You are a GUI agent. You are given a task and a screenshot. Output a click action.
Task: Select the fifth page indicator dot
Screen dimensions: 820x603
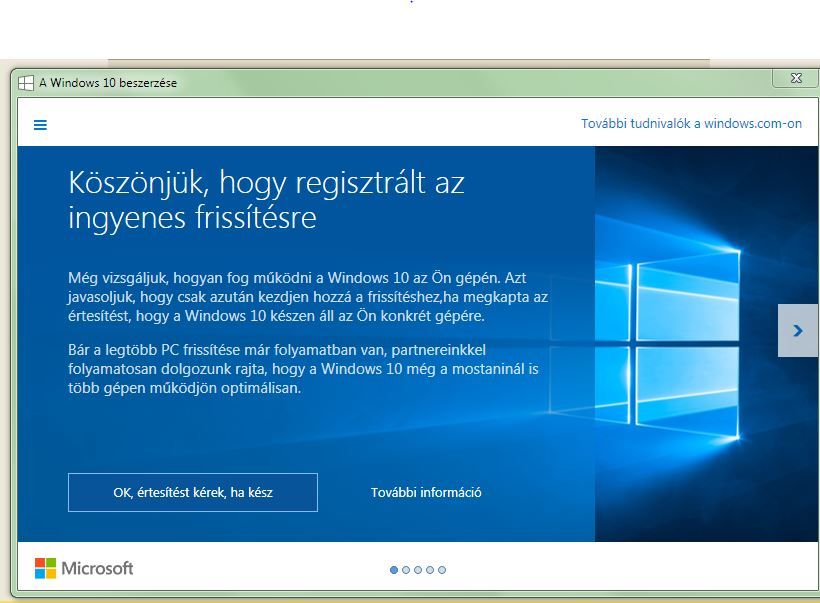tap(442, 570)
